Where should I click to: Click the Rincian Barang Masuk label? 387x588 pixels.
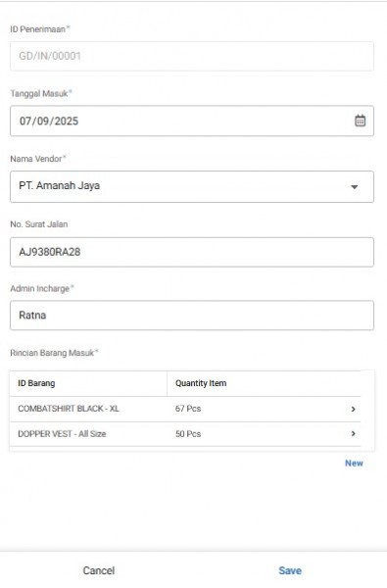(x=54, y=353)
